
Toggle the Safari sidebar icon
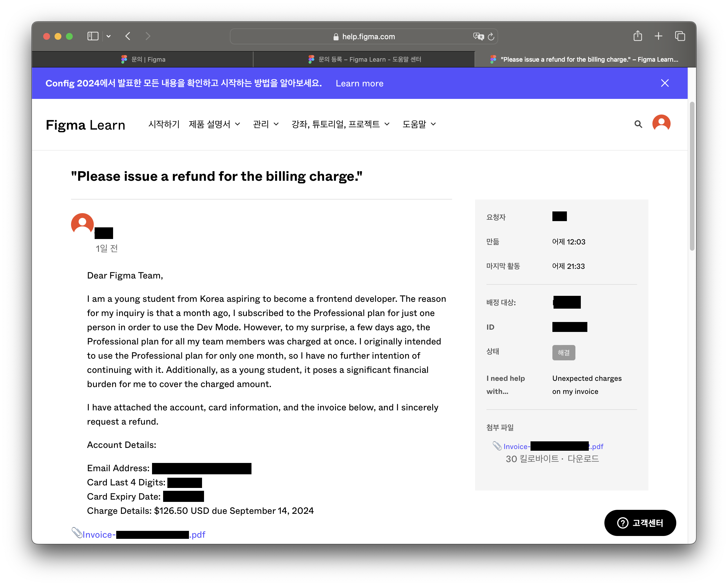[93, 36]
